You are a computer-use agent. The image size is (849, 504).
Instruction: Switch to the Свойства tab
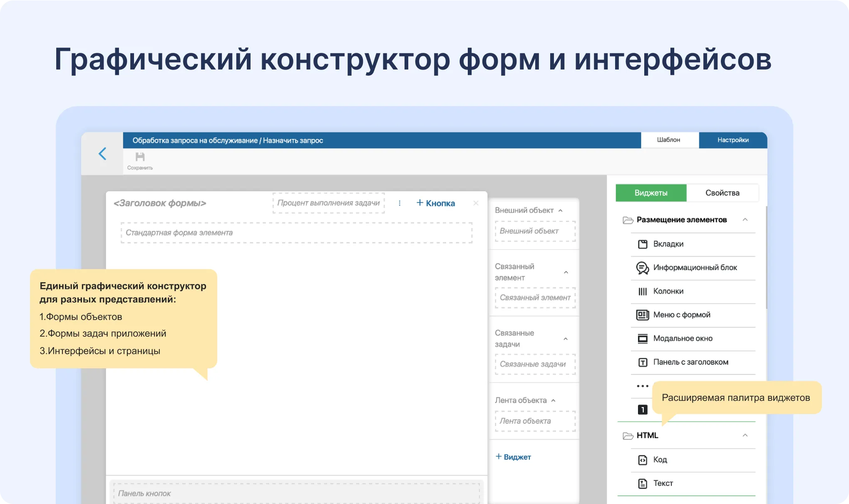[722, 193]
